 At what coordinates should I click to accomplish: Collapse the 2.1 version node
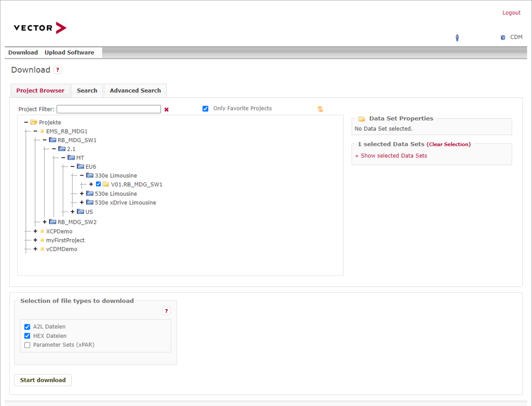54,149
